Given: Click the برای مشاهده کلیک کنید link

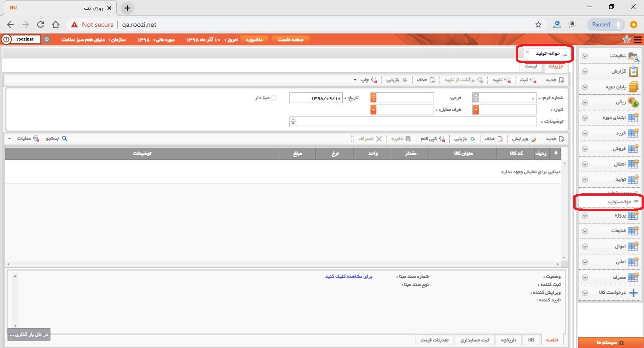Looking at the screenshot, I should point(349,276).
